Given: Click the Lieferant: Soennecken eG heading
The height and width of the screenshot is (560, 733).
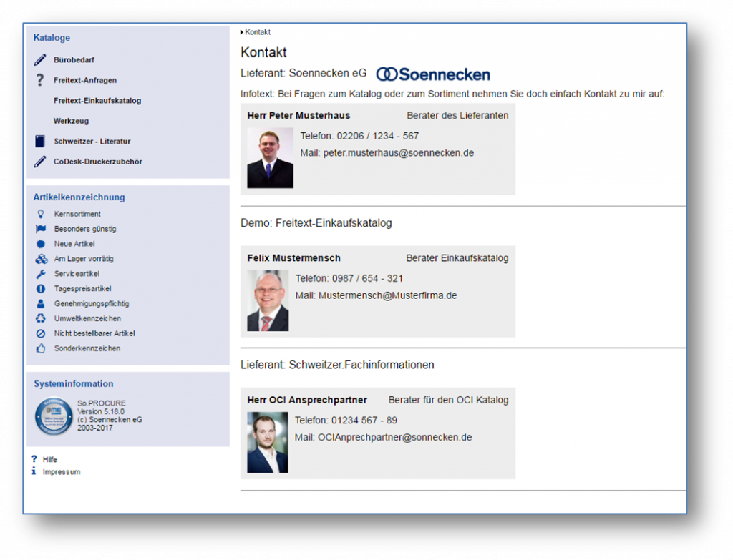Looking at the screenshot, I should (304, 74).
